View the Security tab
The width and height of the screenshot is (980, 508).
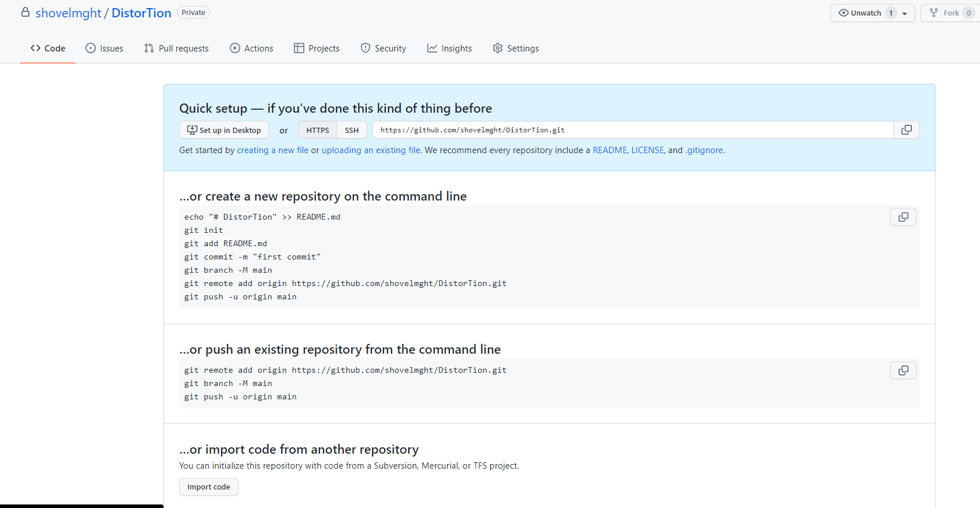(x=383, y=49)
